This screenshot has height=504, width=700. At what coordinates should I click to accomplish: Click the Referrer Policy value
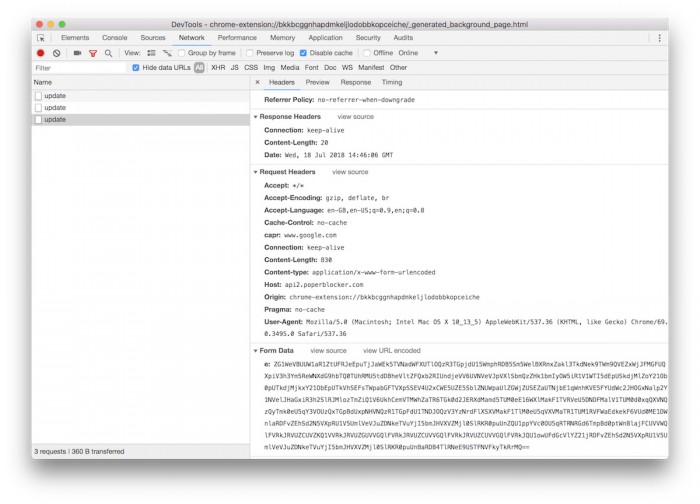(366, 100)
